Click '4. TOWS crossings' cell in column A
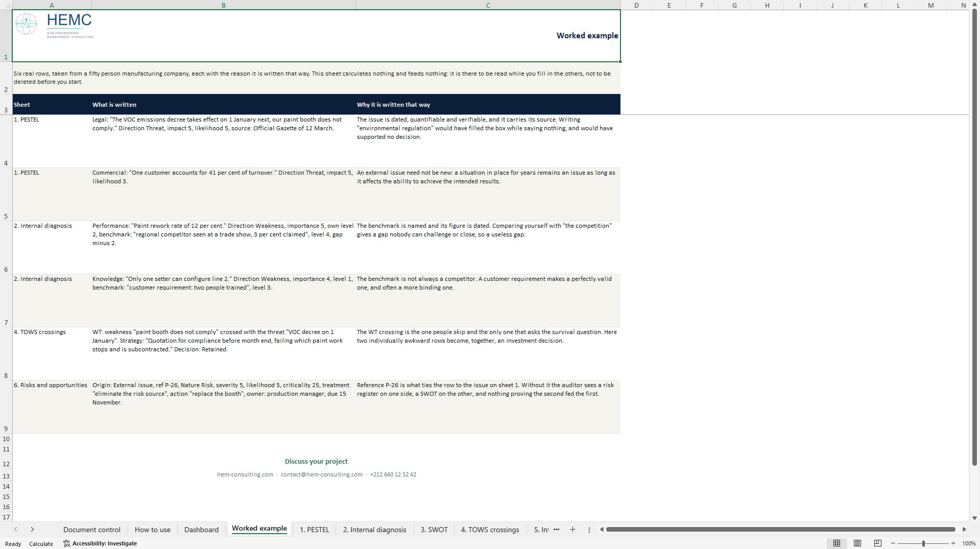 pyautogui.click(x=52, y=353)
